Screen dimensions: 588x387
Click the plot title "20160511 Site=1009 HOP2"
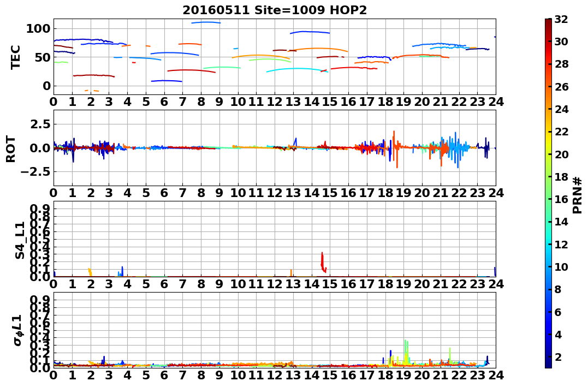(x=275, y=10)
